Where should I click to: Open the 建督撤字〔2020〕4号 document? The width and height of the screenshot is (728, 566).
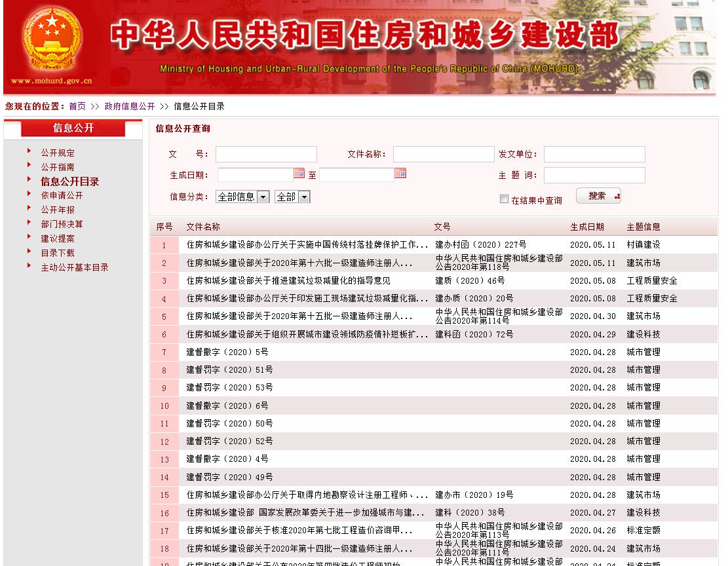[227, 459]
